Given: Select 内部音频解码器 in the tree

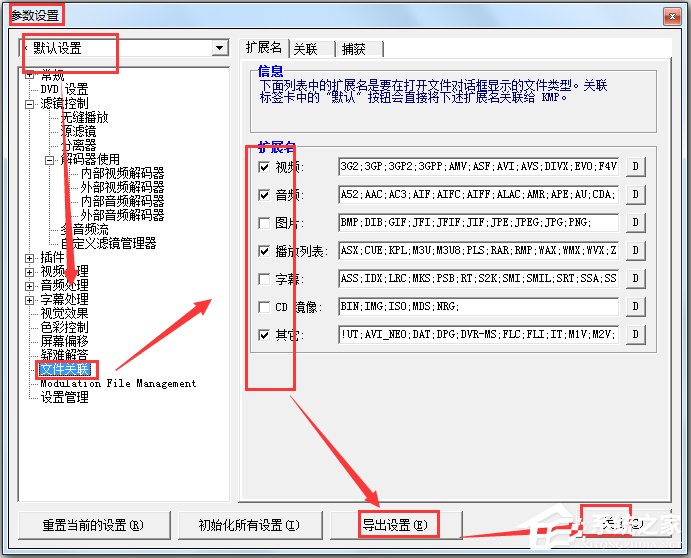Looking at the screenshot, I should point(123,201).
